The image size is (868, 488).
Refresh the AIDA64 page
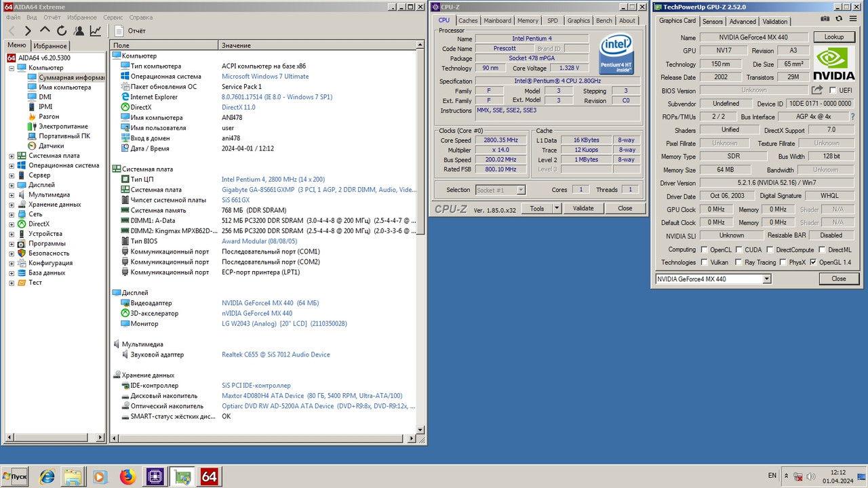[x=62, y=30]
